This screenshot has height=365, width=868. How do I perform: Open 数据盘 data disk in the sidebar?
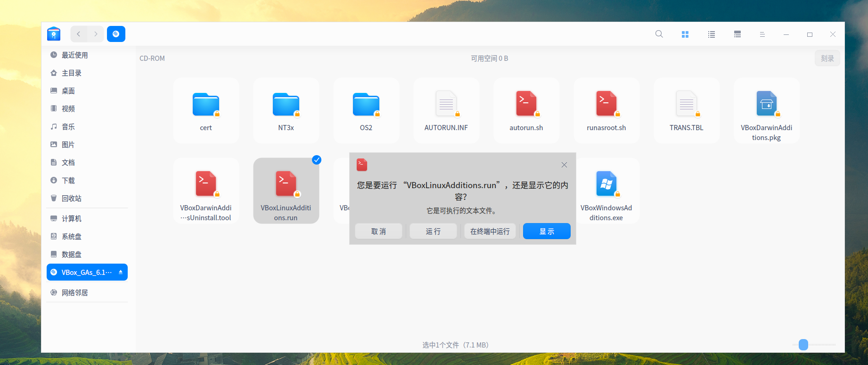pos(87,255)
